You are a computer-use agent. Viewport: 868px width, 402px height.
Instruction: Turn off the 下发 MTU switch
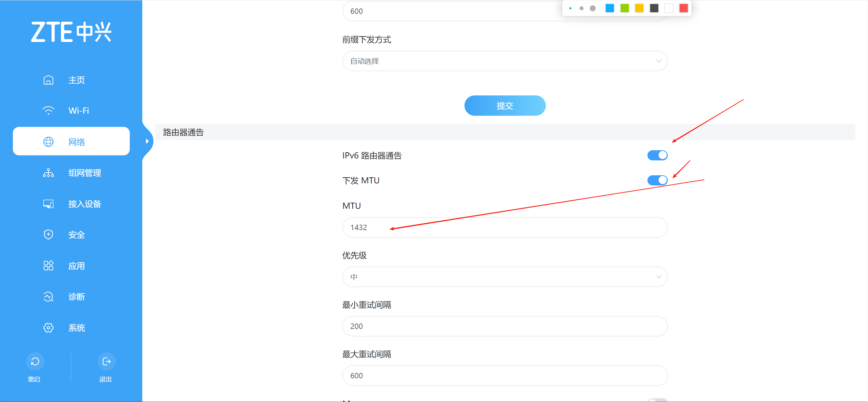point(657,180)
